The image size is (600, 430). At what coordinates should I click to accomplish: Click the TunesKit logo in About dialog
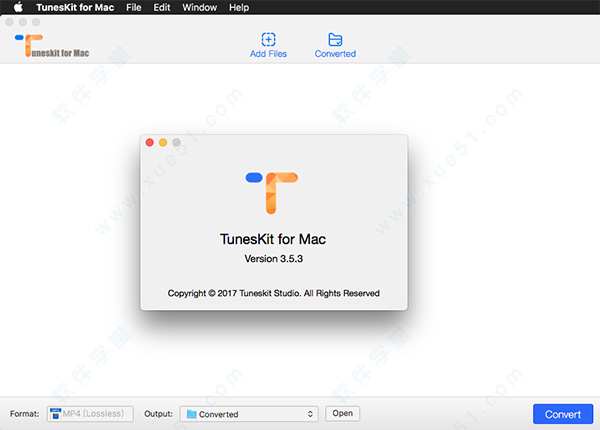coord(272,192)
